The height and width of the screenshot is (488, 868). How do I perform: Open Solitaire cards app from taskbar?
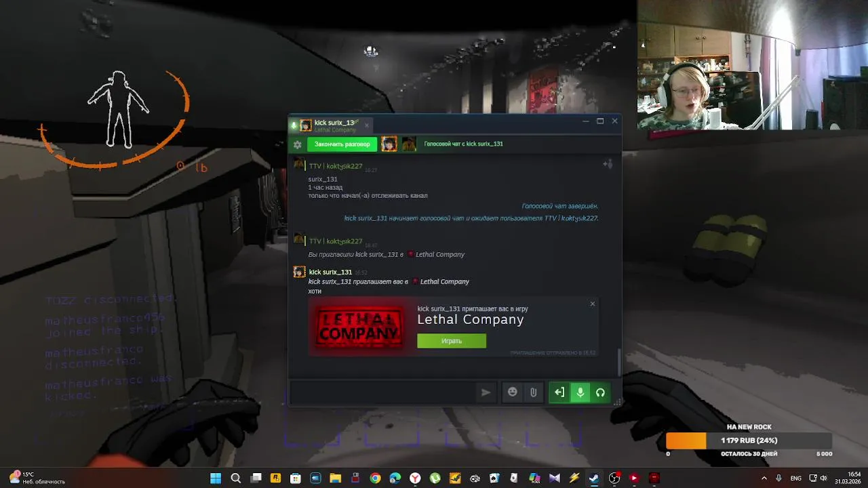(x=495, y=479)
